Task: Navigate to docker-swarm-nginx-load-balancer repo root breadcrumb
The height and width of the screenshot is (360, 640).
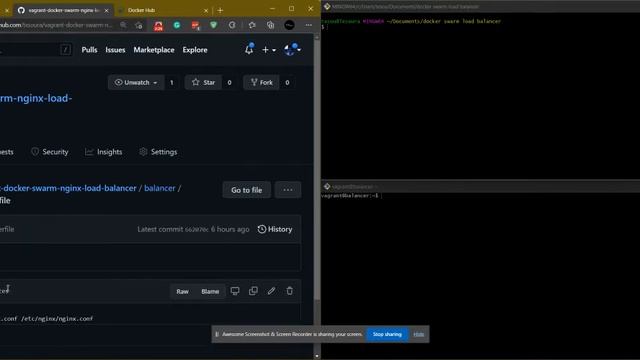Action: click(68, 188)
